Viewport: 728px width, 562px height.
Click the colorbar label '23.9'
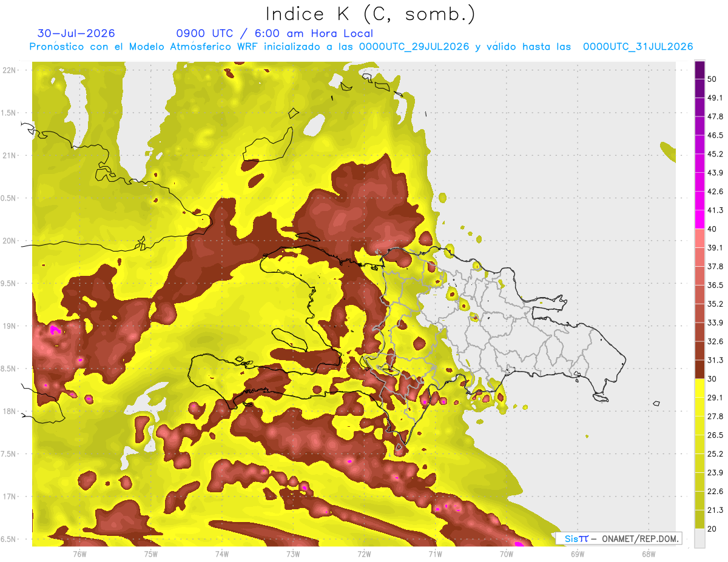(715, 473)
